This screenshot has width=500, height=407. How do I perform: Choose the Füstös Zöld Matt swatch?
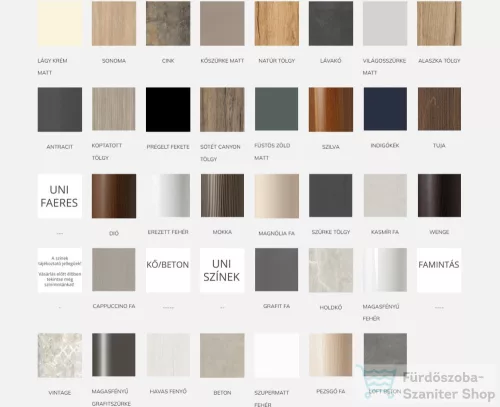[276, 109]
